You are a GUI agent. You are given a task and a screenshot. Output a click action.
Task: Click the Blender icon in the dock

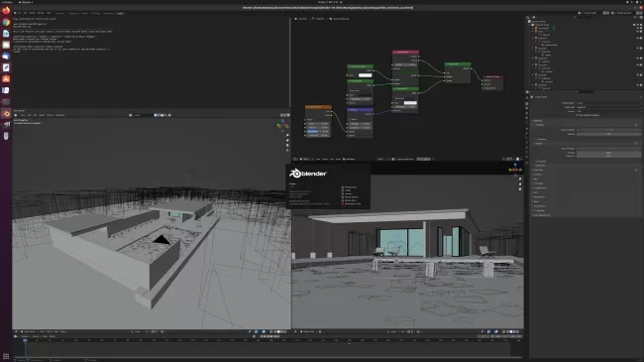6,113
